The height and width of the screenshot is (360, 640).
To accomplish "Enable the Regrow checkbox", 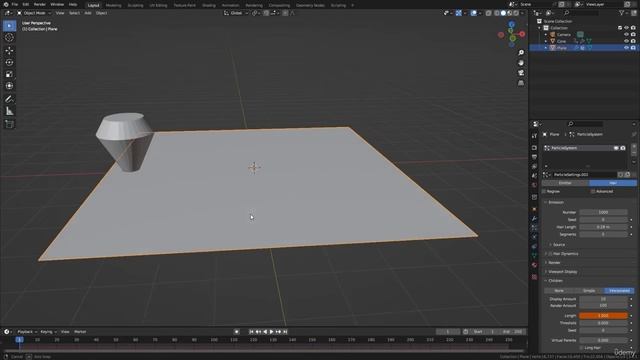I will (x=544, y=191).
